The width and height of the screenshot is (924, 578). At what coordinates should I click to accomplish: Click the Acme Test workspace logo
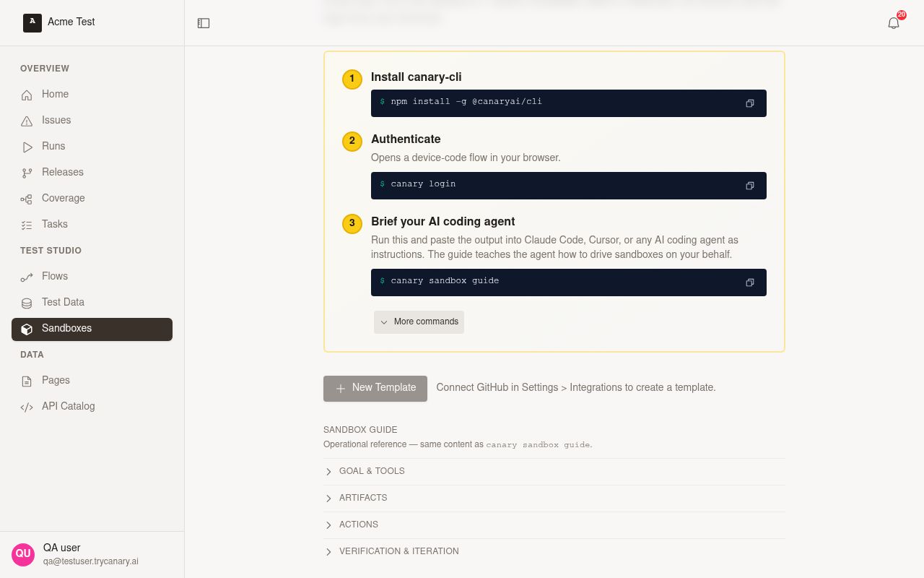pos(32,23)
